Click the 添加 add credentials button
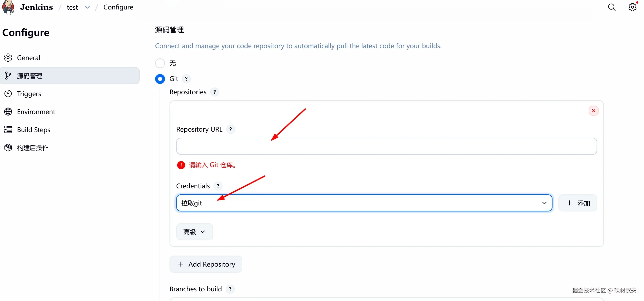This screenshot has height=301, width=644. coord(578,203)
